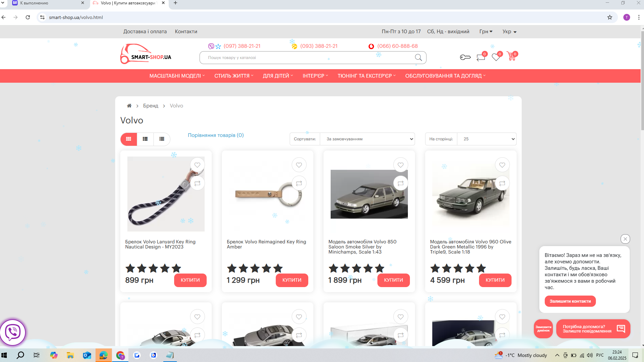Add Volvo Reimagined Key Ring Amber to wishlist
This screenshot has width=644, height=362.
pyautogui.click(x=299, y=165)
